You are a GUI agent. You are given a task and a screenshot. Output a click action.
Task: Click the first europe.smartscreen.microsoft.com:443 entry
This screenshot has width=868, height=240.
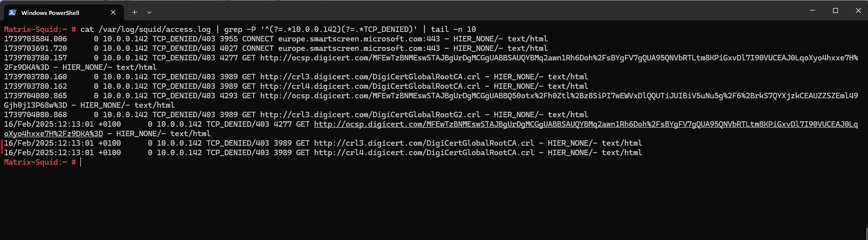tap(359, 39)
